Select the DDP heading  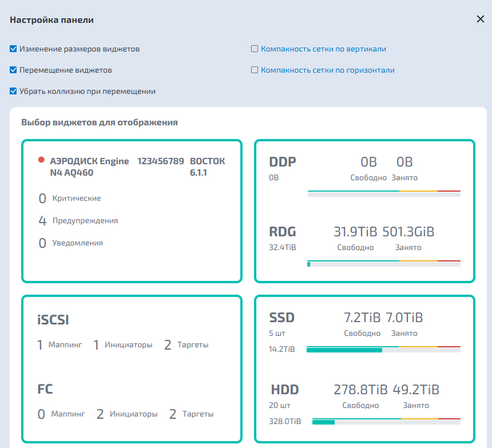pos(283,162)
